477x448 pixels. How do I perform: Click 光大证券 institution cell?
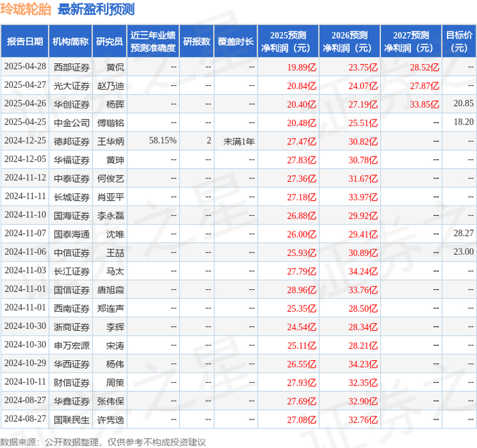(x=72, y=86)
